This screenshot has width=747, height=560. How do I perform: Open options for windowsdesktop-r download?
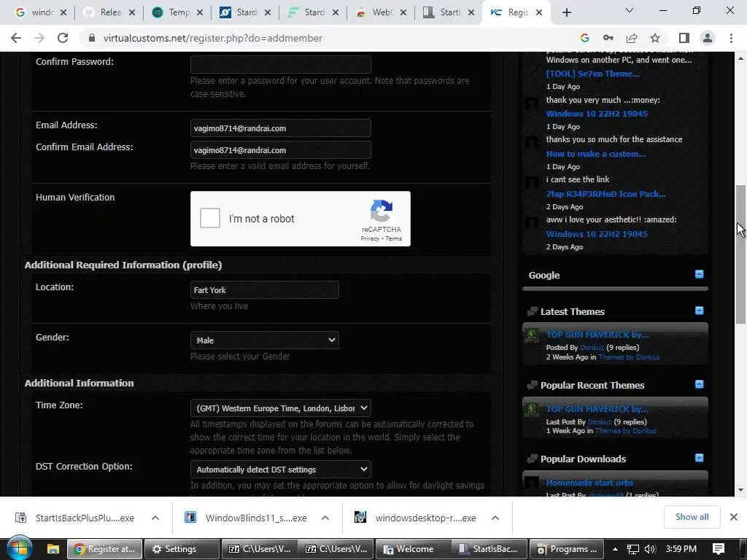495,518
